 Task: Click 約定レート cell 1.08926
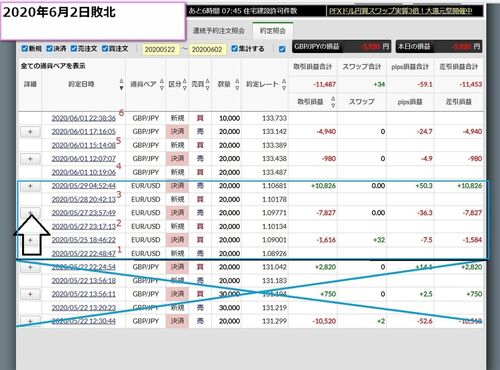pos(274,253)
